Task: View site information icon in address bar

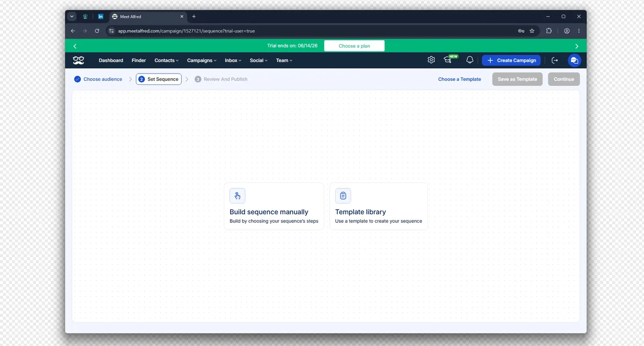Action: pos(111,31)
